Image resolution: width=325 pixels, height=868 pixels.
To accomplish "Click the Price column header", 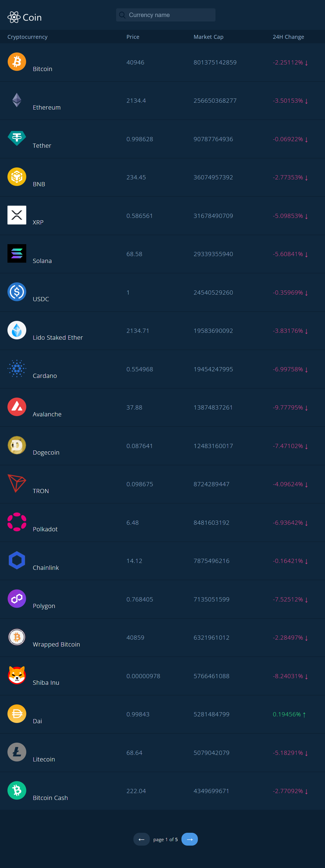I will click(x=133, y=37).
